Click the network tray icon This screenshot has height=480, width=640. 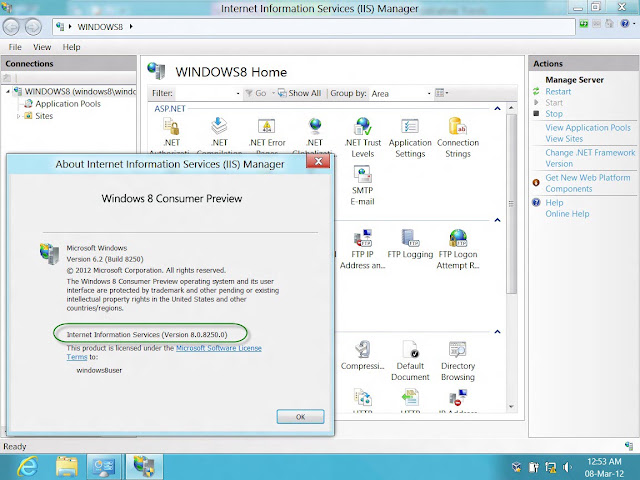point(551,467)
